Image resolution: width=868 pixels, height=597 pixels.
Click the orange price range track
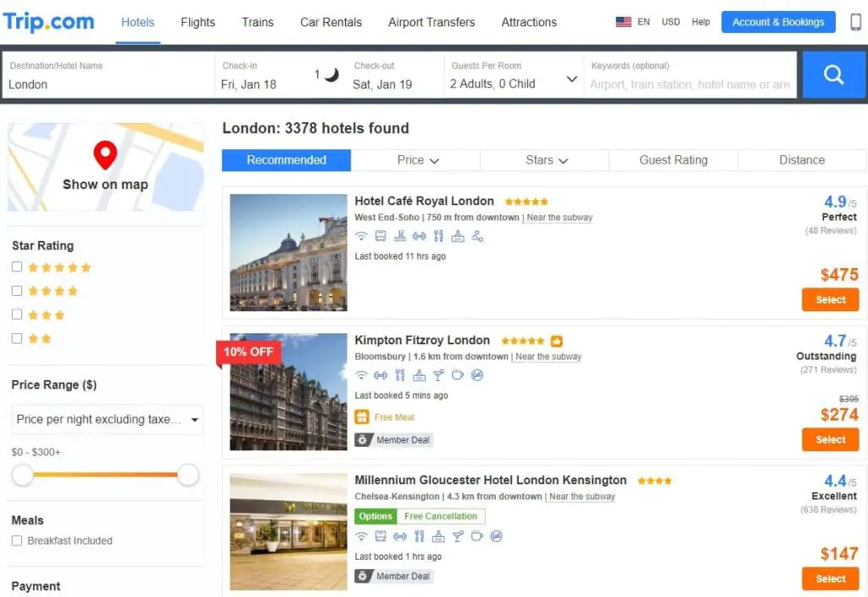coord(105,475)
